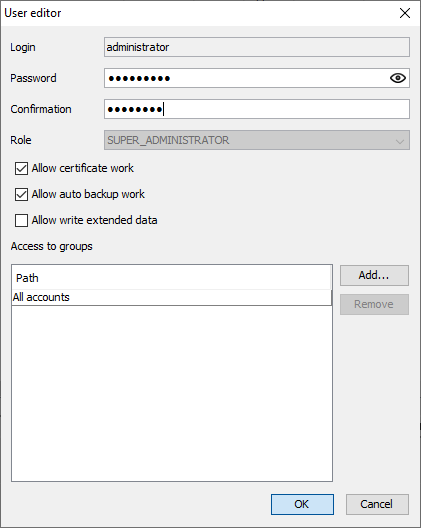The width and height of the screenshot is (421, 528).
Task: Confirm changes with OK
Action: coord(302,504)
